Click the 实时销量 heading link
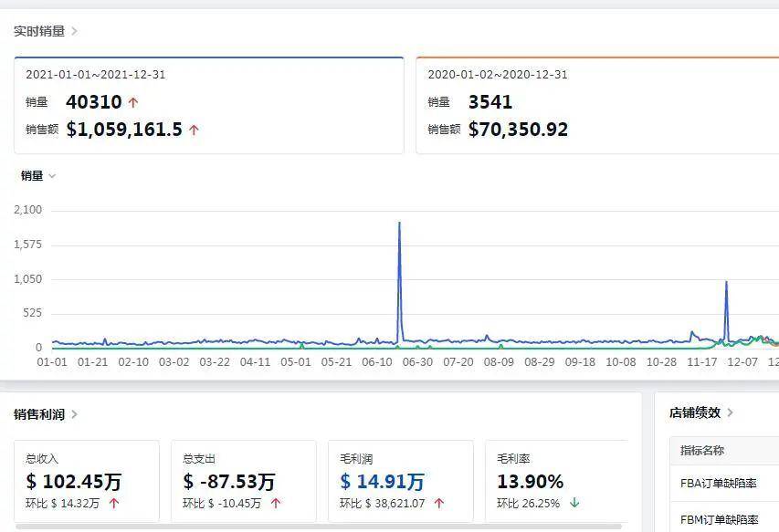The height and width of the screenshot is (532, 779). 39,31
